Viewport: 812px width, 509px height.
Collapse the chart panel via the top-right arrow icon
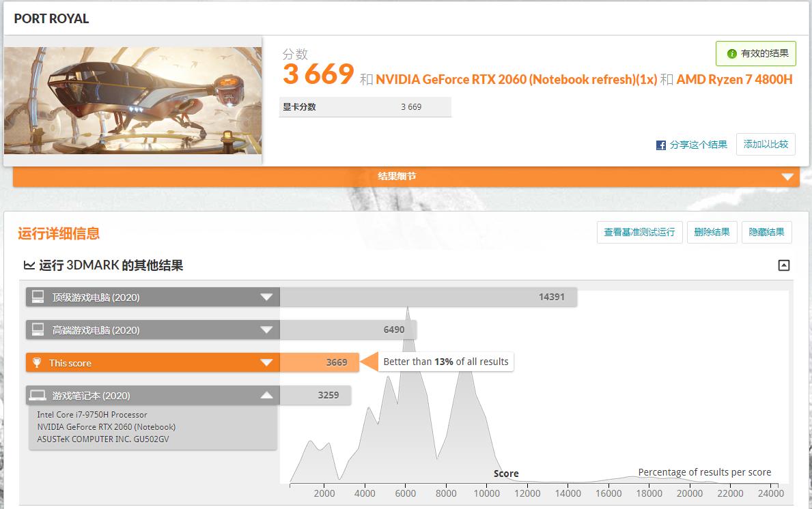784,264
